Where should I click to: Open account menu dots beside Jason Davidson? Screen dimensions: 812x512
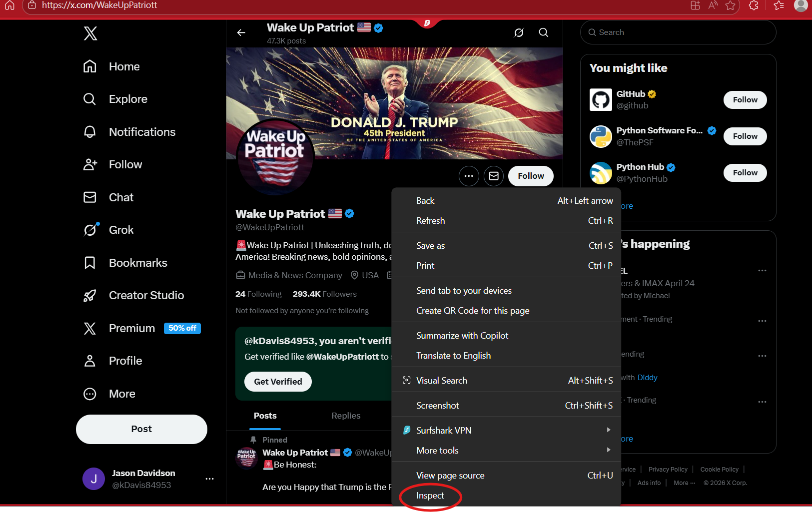(x=209, y=479)
